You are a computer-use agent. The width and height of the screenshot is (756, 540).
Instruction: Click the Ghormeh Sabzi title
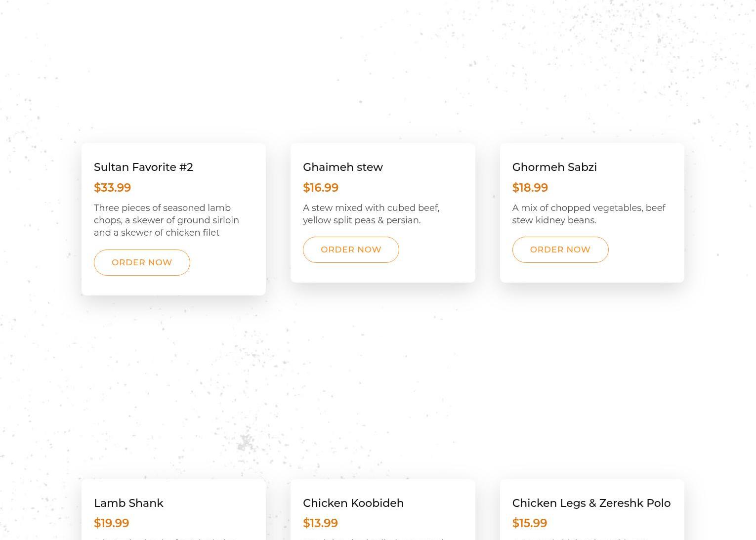(554, 167)
